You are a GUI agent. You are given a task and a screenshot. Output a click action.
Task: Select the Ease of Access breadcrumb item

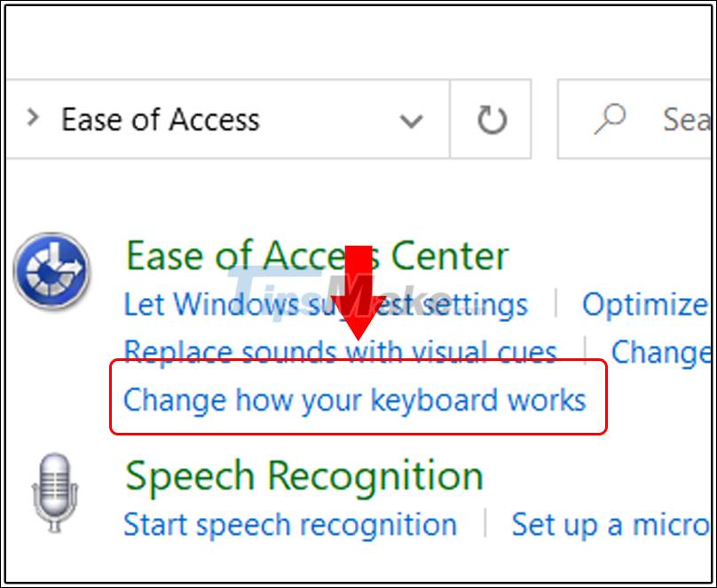pyautogui.click(x=160, y=120)
